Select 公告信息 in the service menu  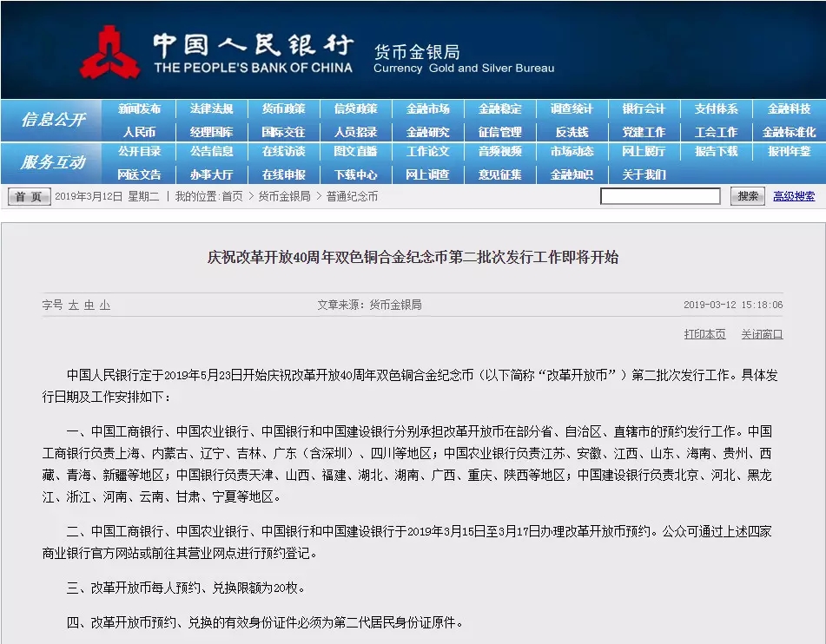pyautogui.click(x=211, y=152)
